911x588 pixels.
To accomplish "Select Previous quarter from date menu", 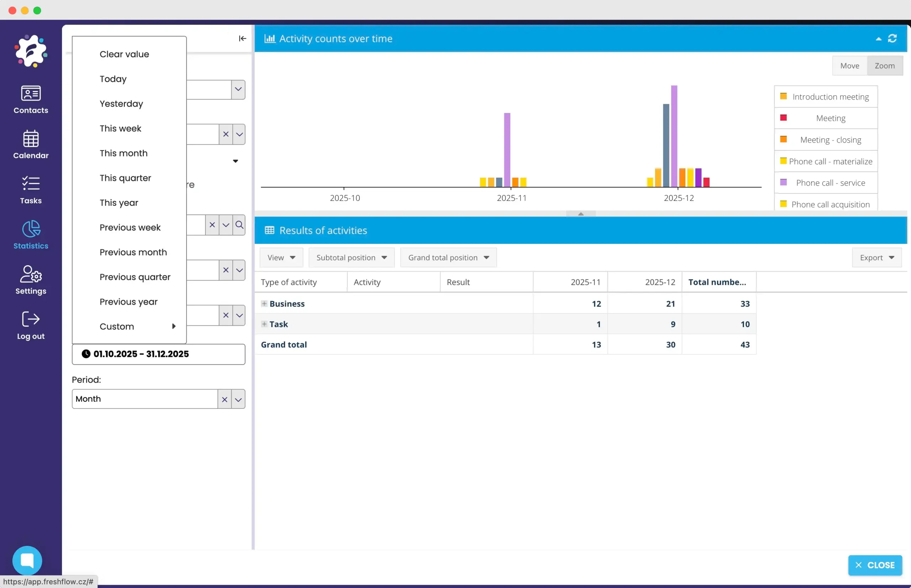I will [x=135, y=277].
